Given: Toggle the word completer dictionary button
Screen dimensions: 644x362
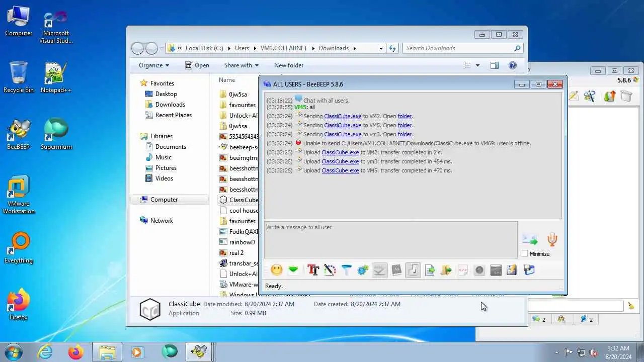Looking at the screenshot, I should point(396,270).
